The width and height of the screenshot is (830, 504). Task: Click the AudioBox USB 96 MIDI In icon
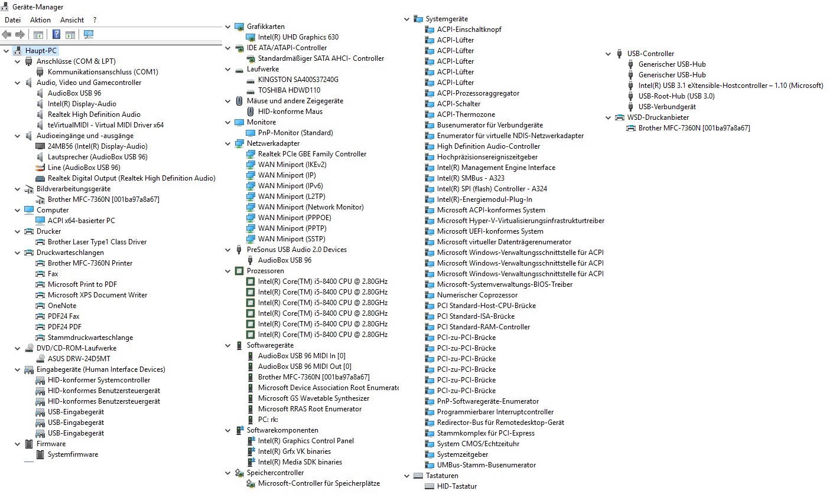point(250,356)
